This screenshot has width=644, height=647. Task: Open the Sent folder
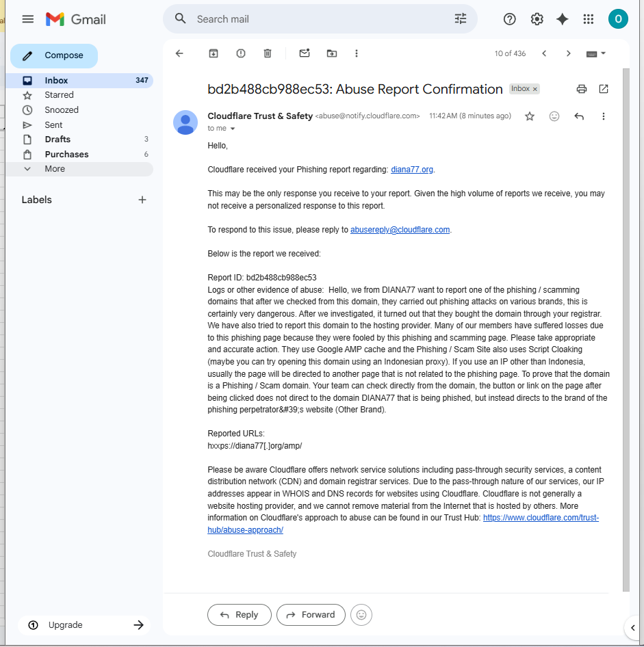(79, 124)
